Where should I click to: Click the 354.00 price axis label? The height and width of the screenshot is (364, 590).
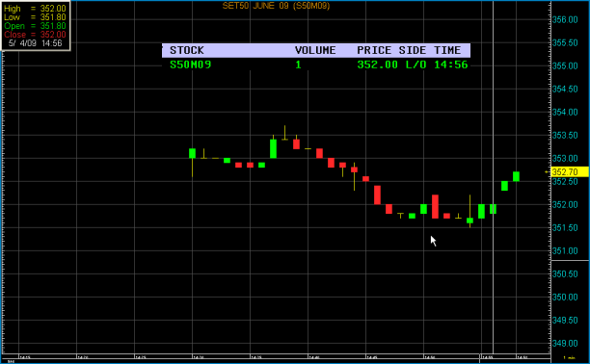[565, 112]
